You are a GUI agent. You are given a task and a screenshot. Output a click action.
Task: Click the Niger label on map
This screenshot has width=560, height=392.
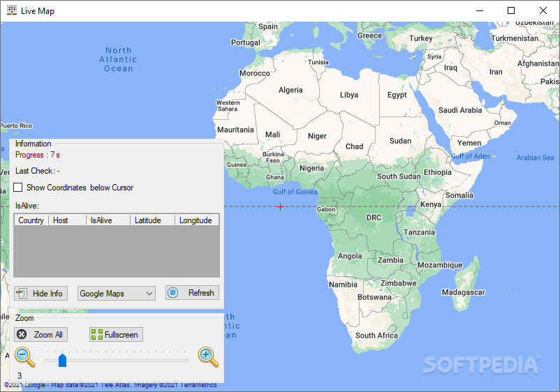(317, 136)
